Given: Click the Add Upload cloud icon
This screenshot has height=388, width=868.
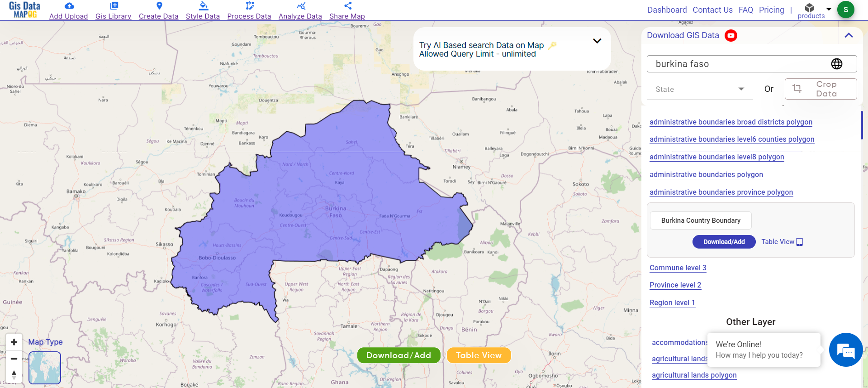Looking at the screenshot, I should (x=69, y=6).
